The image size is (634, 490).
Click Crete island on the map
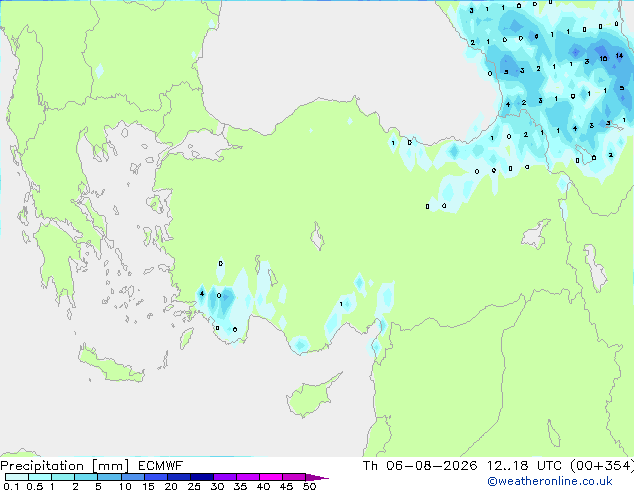110,365
